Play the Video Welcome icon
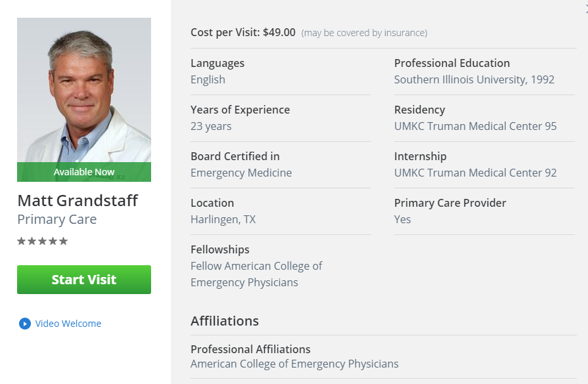Image resolution: width=588 pixels, height=384 pixels. (x=25, y=324)
